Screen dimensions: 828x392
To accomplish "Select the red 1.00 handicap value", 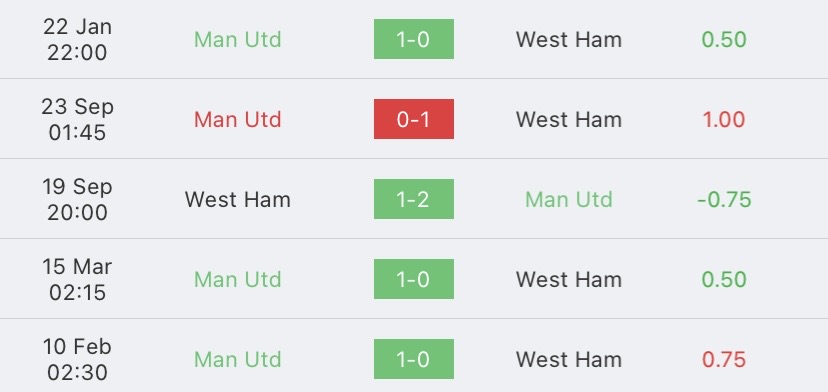I will (724, 119).
